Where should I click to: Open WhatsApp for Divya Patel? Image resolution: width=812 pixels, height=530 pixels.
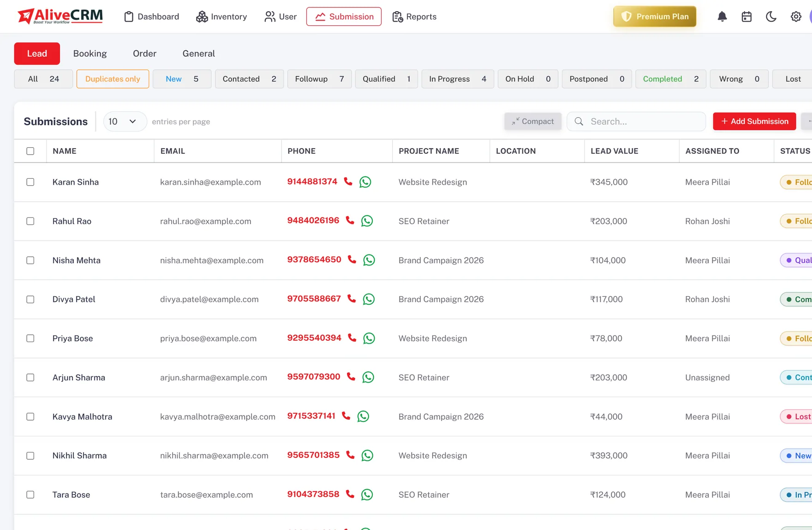(369, 299)
